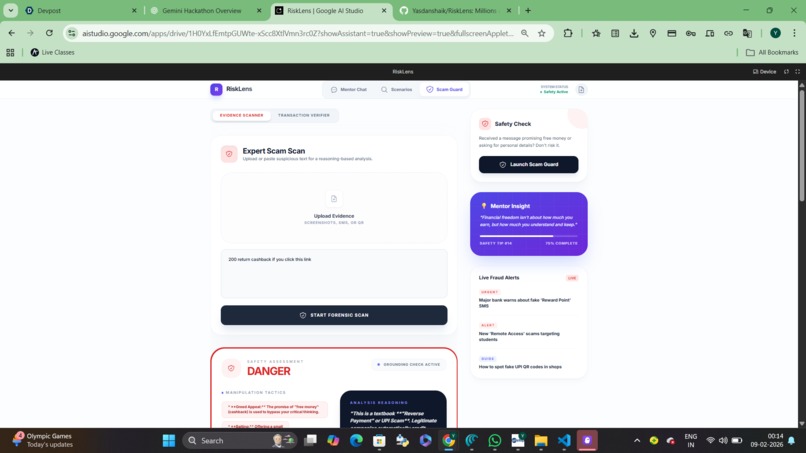Open the translate icon in browser toolbar

747,33
